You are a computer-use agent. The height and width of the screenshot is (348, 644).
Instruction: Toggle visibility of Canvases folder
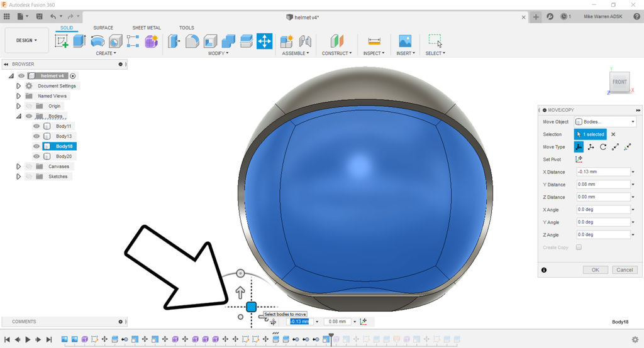pos(29,166)
